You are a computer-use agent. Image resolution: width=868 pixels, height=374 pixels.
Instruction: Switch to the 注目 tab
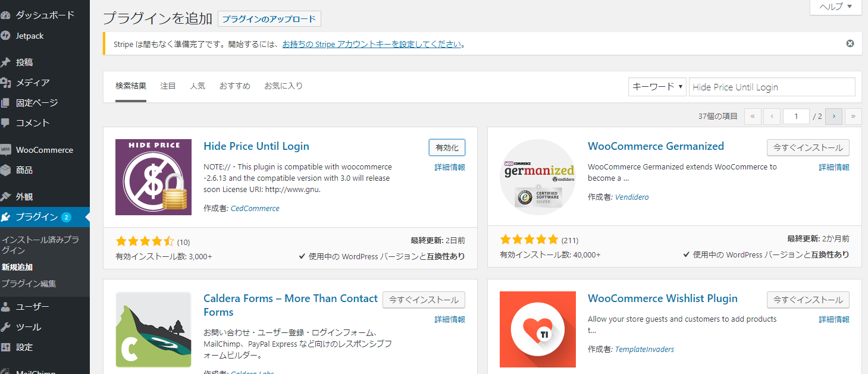[168, 86]
